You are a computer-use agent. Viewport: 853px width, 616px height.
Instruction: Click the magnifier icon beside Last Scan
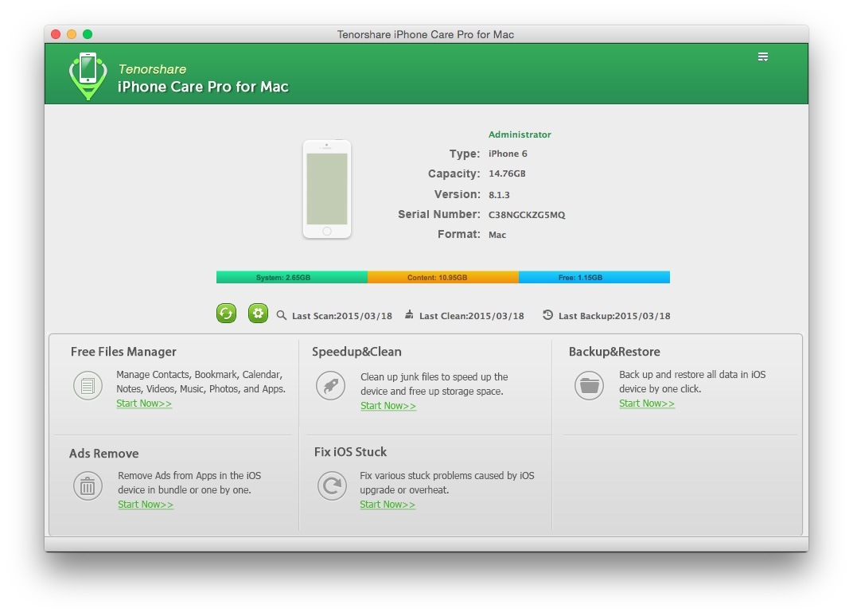click(282, 315)
